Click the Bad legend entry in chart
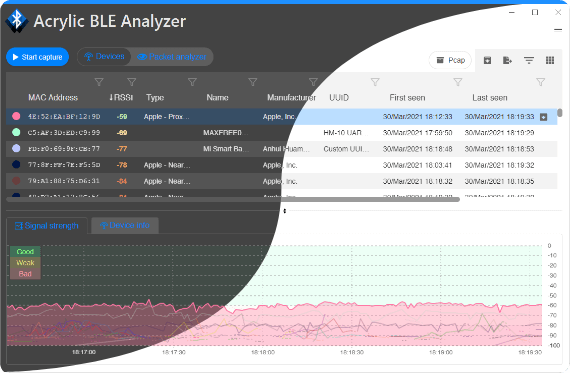Viewport: 570px width, 373px height. [x=25, y=274]
